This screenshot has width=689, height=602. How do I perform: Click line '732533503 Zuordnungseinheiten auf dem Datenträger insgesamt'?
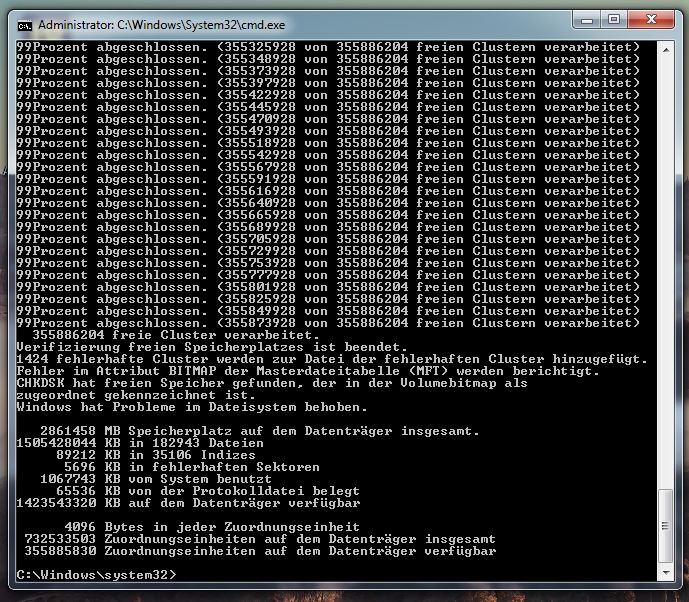coord(260,539)
